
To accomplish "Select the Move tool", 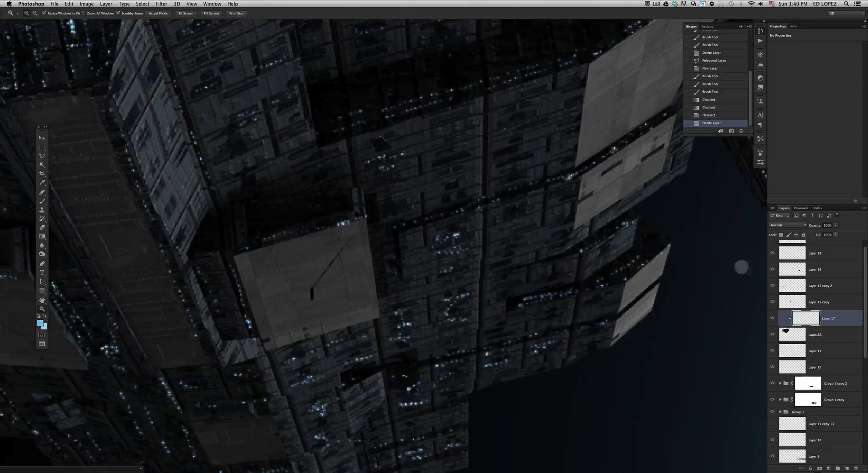I will [x=42, y=138].
